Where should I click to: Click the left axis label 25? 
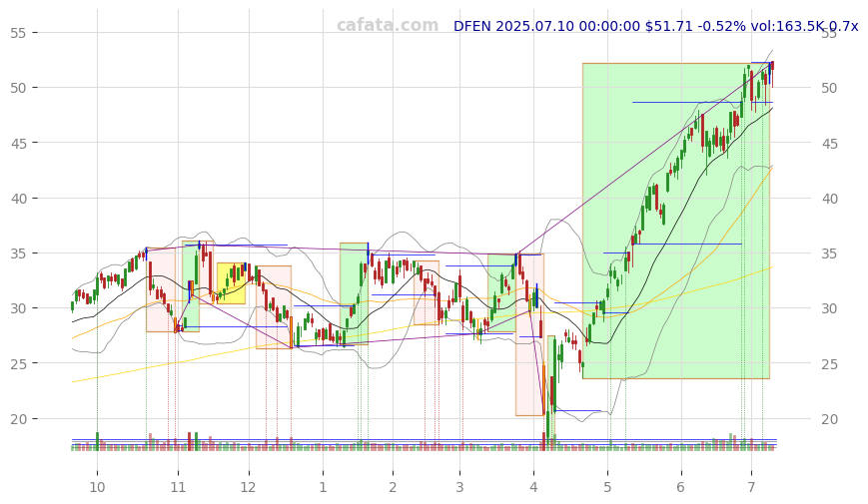18,363
